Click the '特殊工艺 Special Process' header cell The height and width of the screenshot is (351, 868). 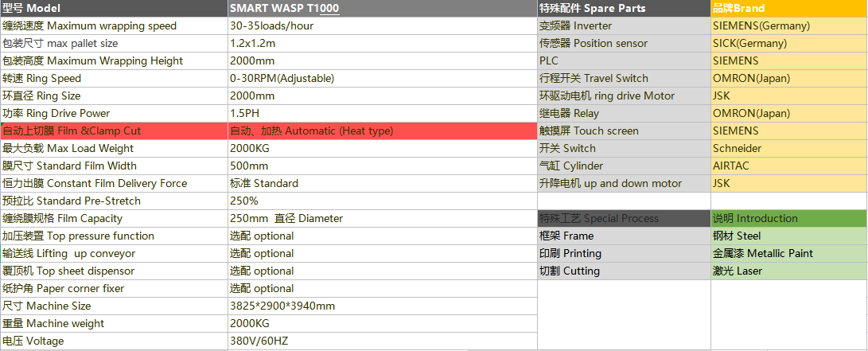[623, 219]
